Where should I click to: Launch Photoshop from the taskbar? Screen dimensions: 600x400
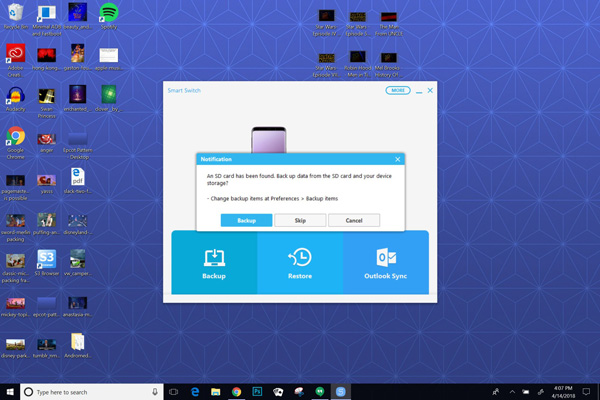pos(258,391)
